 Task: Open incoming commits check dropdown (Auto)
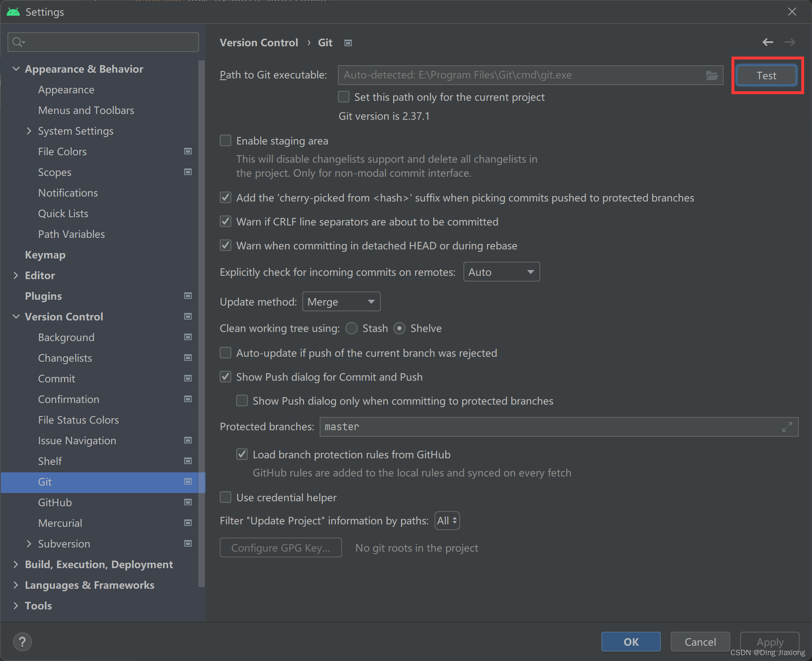[x=501, y=272]
